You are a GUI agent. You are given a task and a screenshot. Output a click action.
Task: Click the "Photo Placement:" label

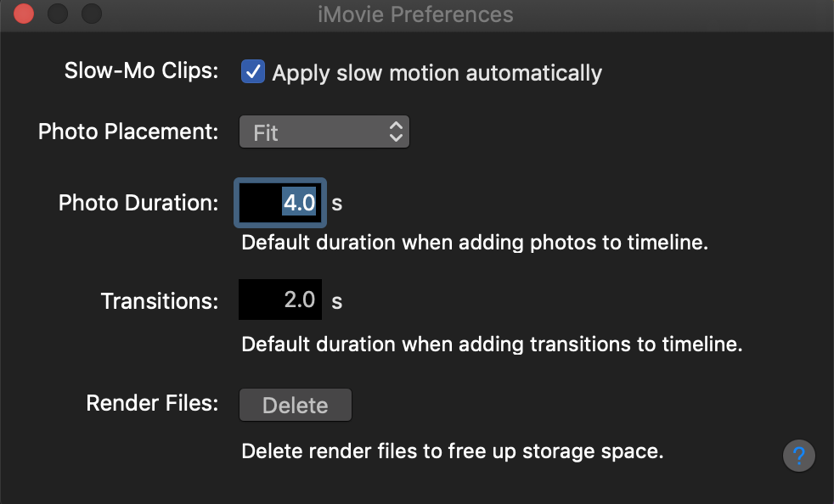coord(128,132)
